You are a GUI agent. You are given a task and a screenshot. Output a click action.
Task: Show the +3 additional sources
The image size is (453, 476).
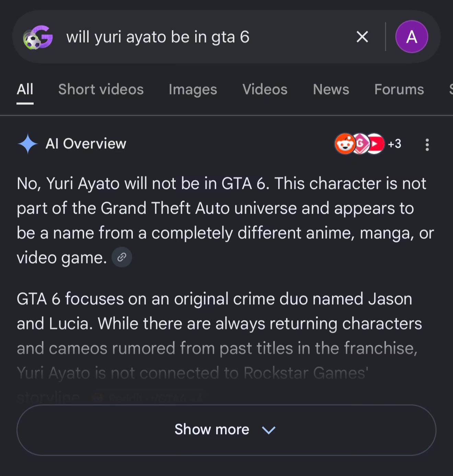pyautogui.click(x=395, y=144)
